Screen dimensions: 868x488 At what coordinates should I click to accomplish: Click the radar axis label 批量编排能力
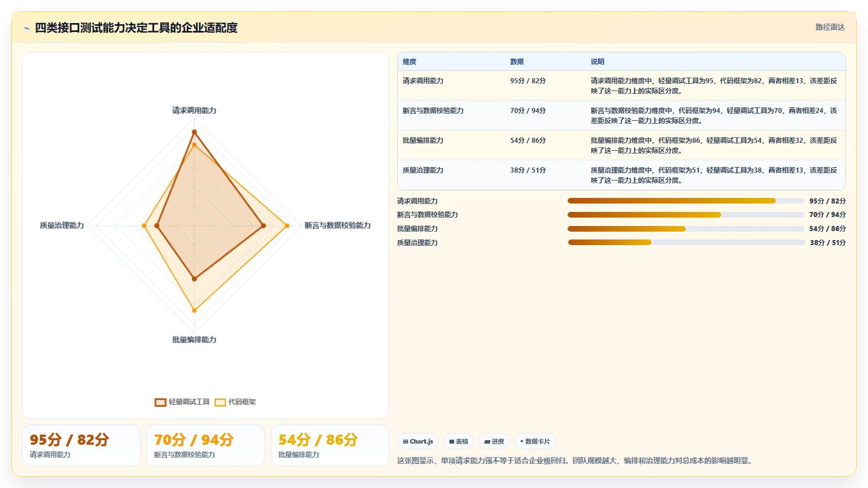[194, 340]
